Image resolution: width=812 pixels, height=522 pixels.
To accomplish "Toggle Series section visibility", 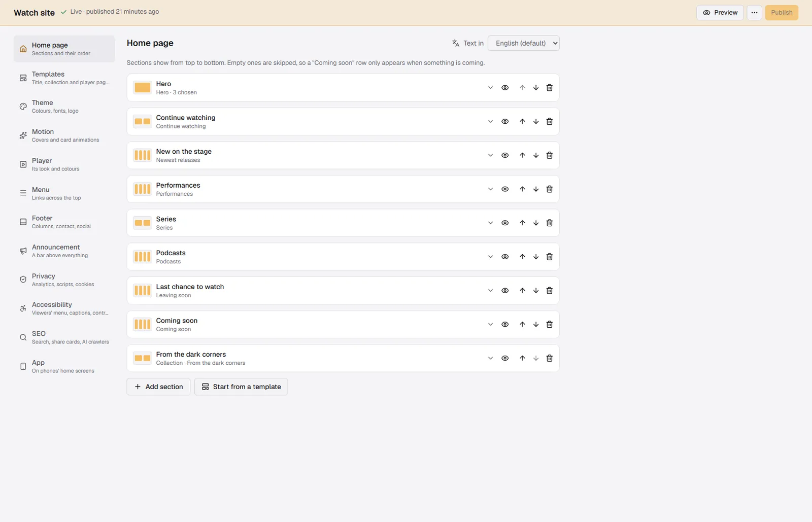I will pyautogui.click(x=505, y=223).
